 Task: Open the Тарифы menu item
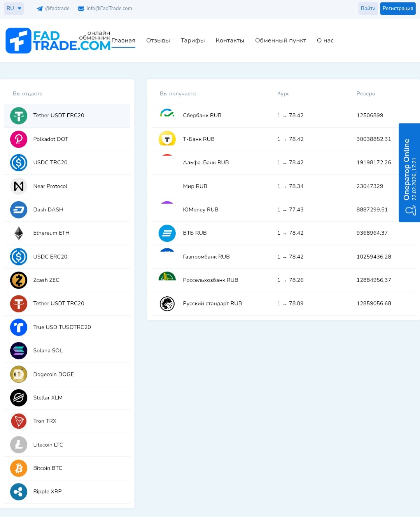(192, 40)
